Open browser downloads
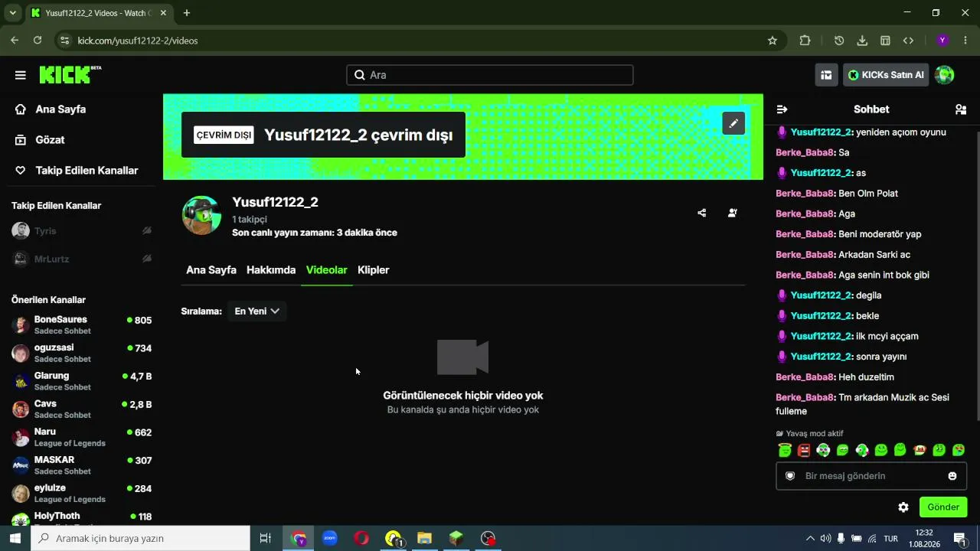This screenshot has height=551, width=980. coord(862,41)
